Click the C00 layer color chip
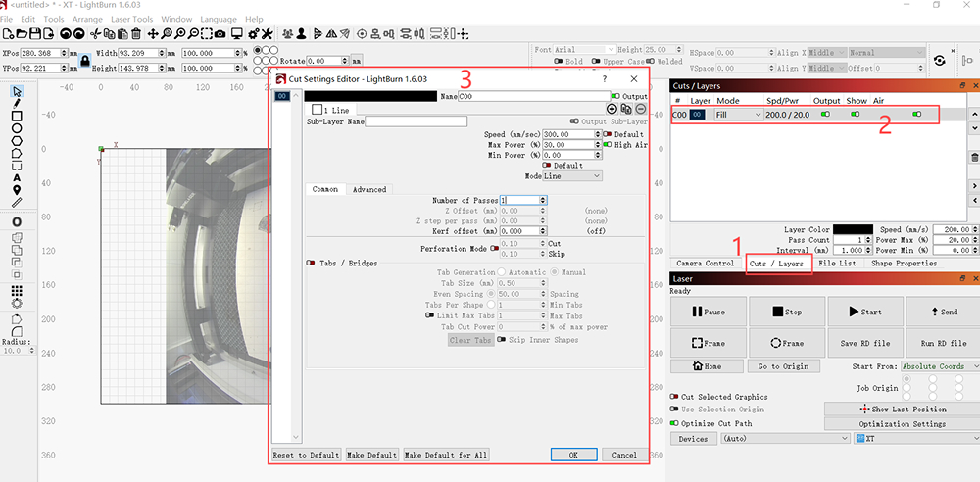This screenshot has height=482, width=980. [698, 115]
